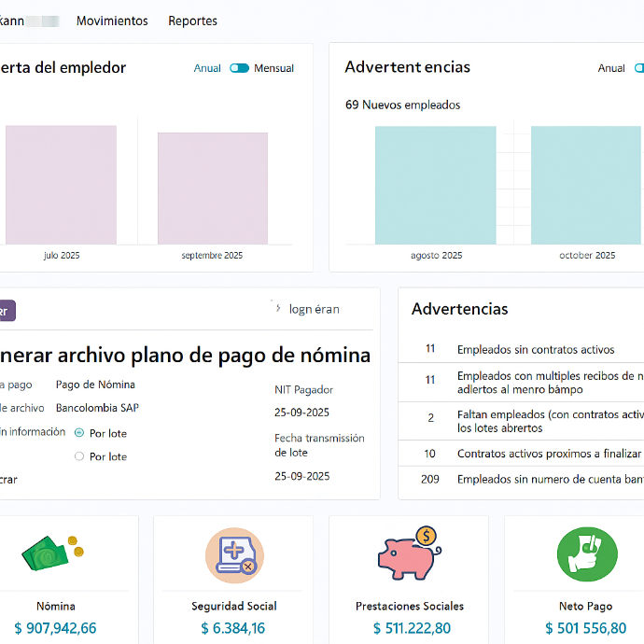Click the julio 2025 pink bar

click(62, 185)
